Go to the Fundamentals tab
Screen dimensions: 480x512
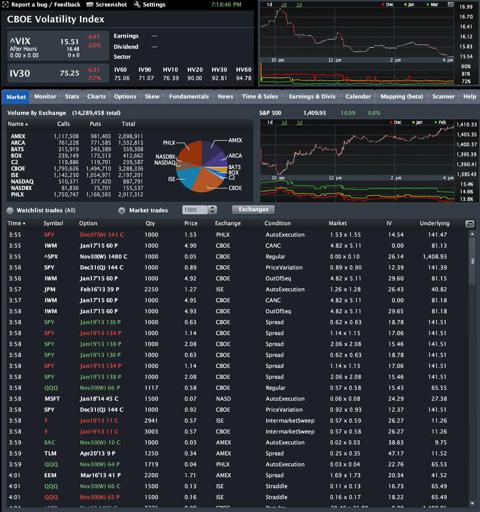click(189, 96)
